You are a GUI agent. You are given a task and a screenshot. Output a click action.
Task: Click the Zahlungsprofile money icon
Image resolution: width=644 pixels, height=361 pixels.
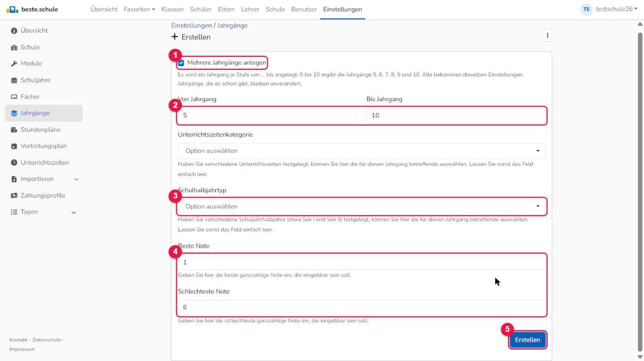point(13,195)
